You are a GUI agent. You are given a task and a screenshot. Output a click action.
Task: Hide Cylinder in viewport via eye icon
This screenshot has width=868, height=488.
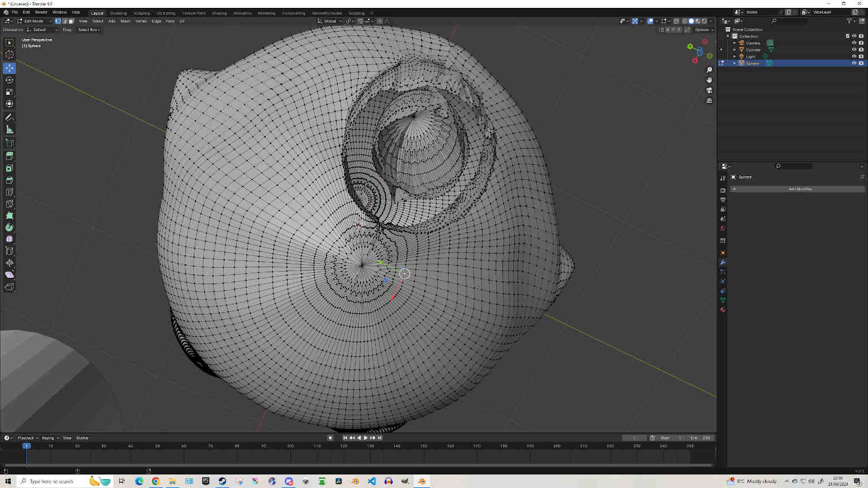point(854,50)
